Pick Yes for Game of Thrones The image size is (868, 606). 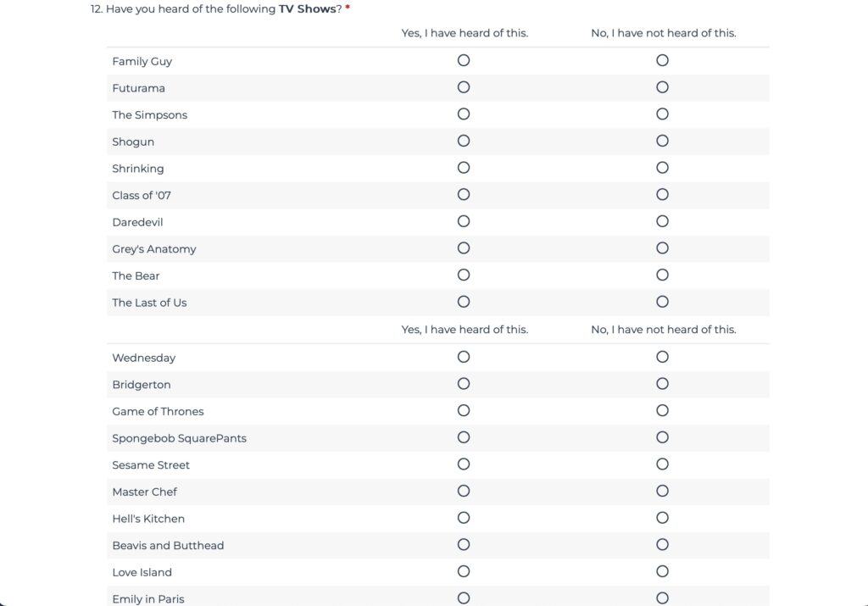(464, 411)
